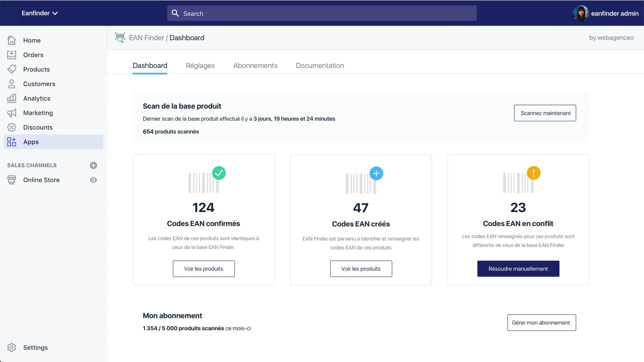The width and height of the screenshot is (644, 362).
Task: View products with confirmed EAN codes
Action: 204,269
